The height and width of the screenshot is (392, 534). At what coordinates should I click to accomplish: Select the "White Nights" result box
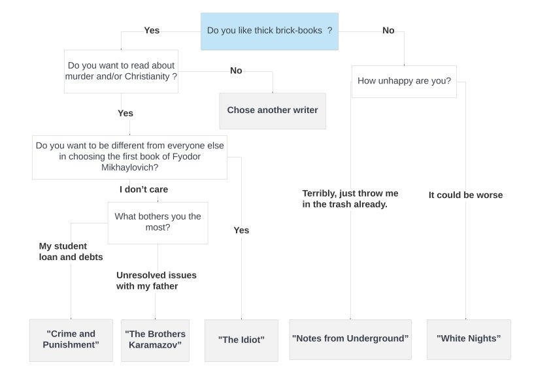tap(469, 339)
